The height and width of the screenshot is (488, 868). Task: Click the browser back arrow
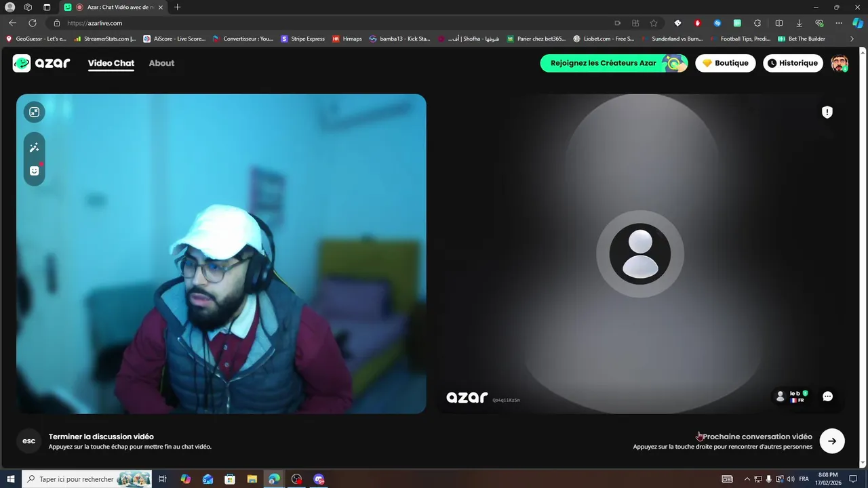[12, 23]
